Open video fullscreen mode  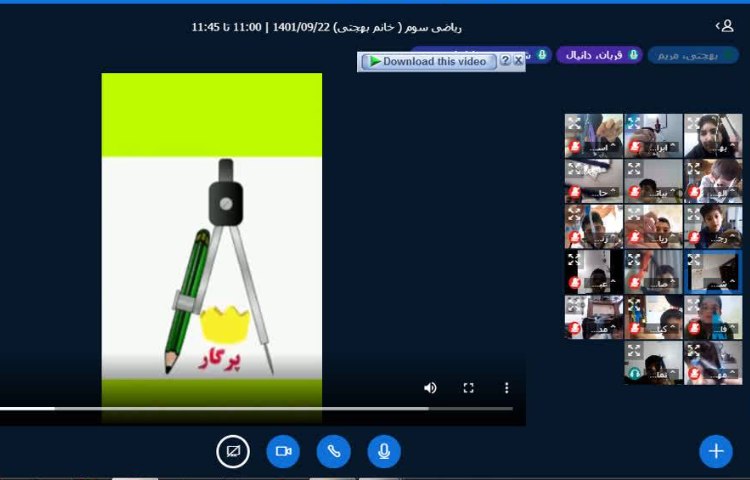(469, 388)
